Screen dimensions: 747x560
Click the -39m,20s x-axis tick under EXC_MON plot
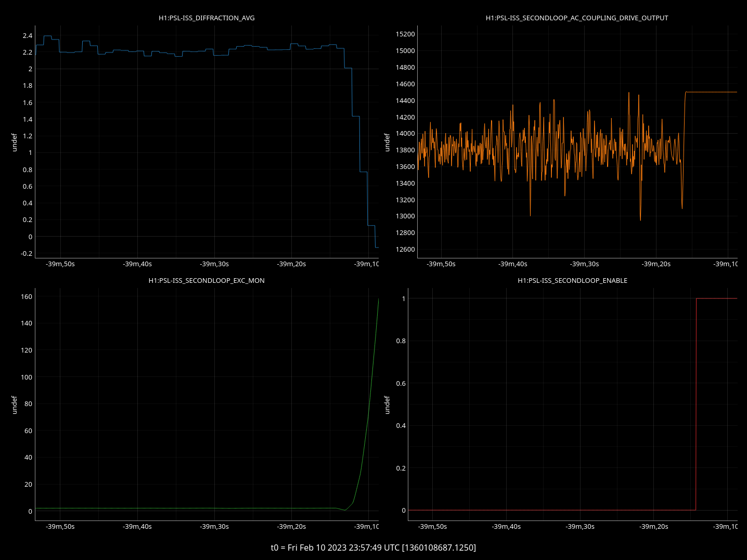point(291,527)
